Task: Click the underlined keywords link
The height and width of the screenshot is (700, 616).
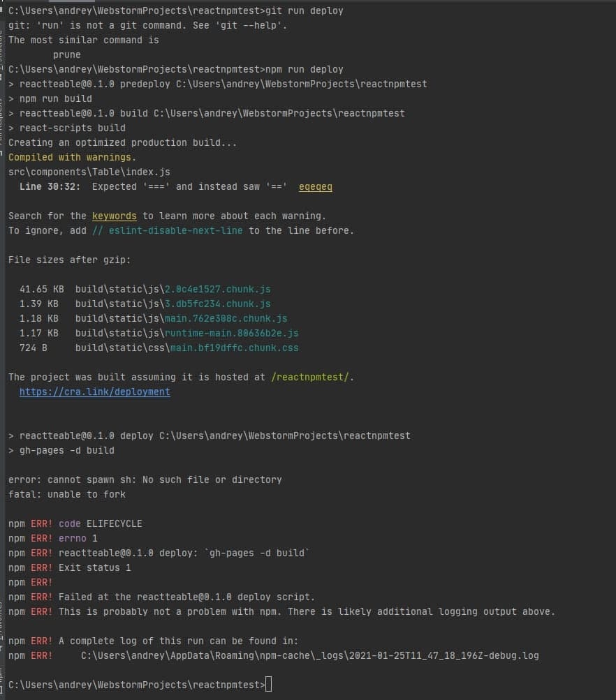Action: (x=115, y=216)
